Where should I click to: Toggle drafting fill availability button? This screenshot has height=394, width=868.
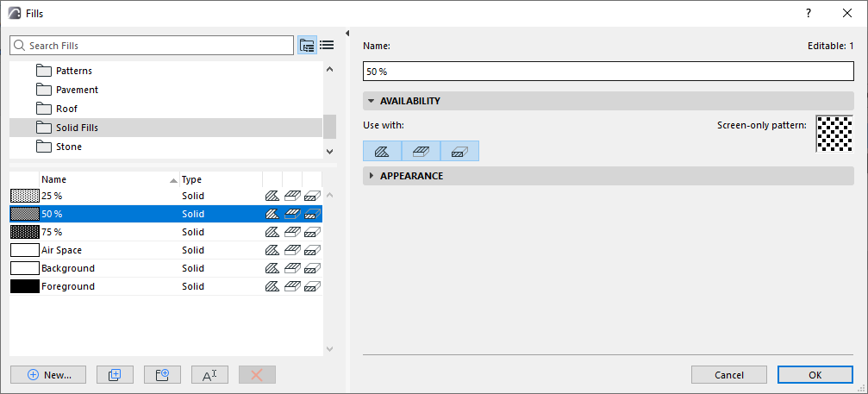(382, 151)
